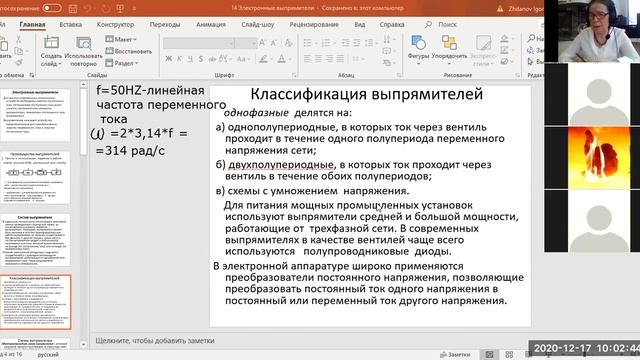The width and height of the screenshot is (640, 360).
Task: Open the Вид ribbon tab
Action: [x=360, y=24]
